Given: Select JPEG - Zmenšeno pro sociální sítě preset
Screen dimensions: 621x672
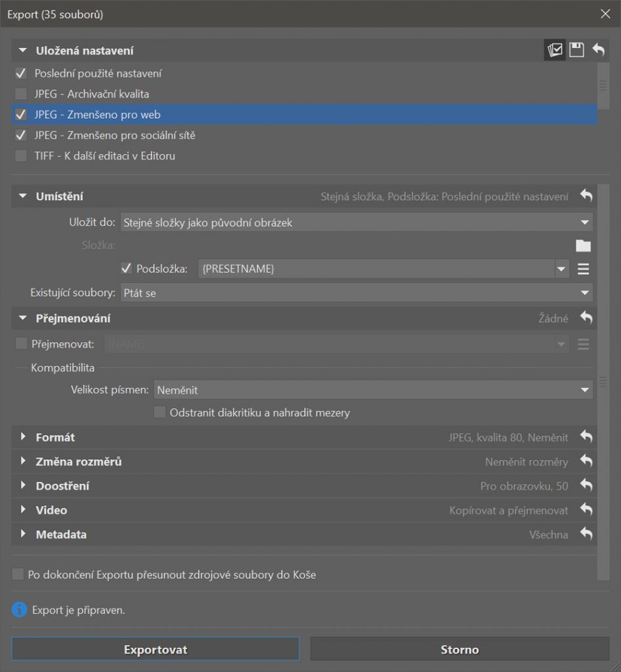Looking at the screenshot, I should tap(115, 135).
